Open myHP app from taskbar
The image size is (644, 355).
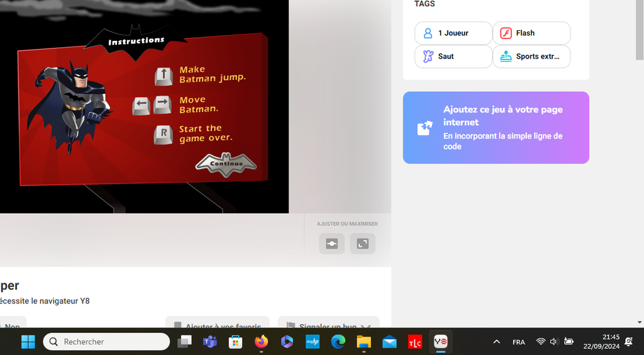tap(313, 341)
